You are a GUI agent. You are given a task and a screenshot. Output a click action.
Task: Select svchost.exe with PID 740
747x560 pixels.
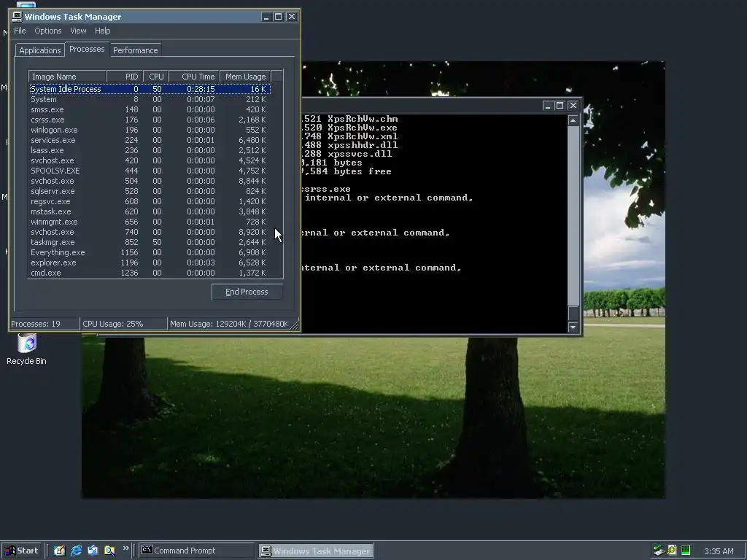pos(150,232)
